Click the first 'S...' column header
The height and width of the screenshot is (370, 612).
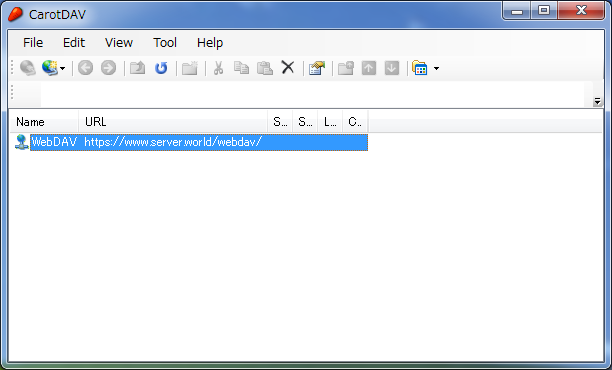(280, 122)
